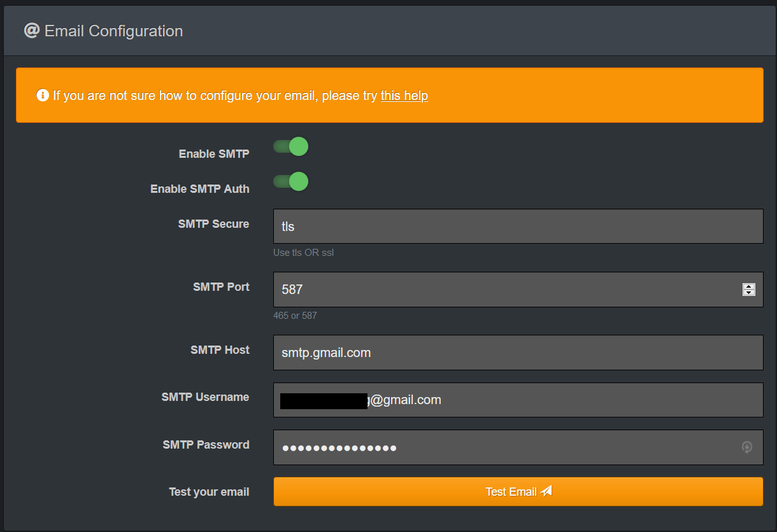Click the SMTP Host field with smtp.gmail.com
This screenshot has width=777, height=532.
518,353
